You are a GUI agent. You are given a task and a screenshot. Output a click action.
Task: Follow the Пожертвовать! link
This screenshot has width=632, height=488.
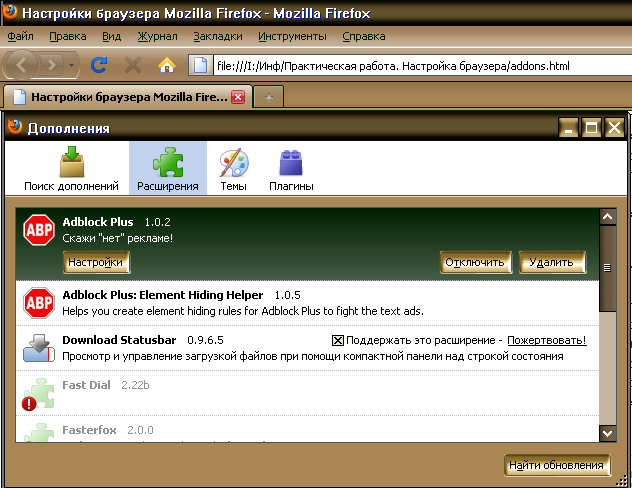(x=547, y=341)
